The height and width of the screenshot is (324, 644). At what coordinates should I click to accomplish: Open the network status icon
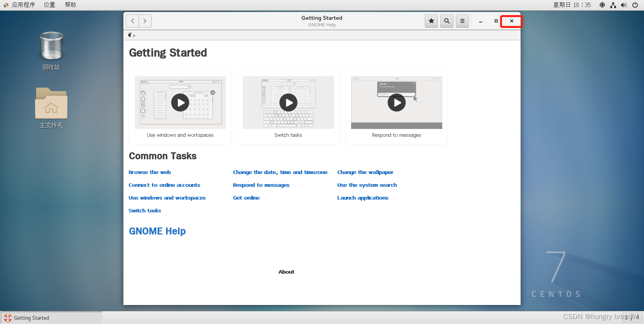tap(613, 5)
